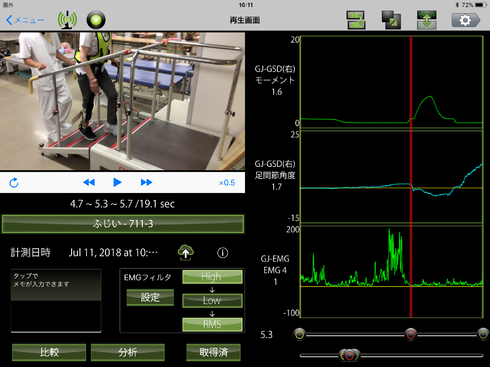The image size is (490, 367).
Task: Tap the green wireless sensor antenna icon
Action: (x=67, y=20)
